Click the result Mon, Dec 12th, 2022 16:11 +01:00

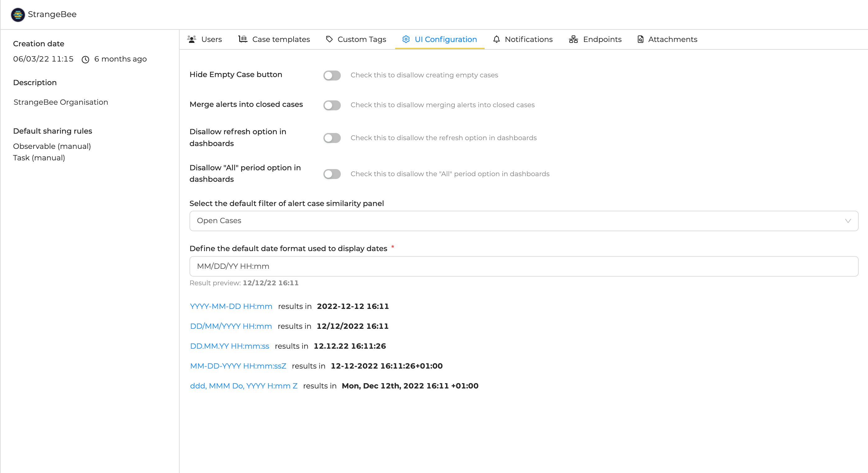click(x=410, y=386)
